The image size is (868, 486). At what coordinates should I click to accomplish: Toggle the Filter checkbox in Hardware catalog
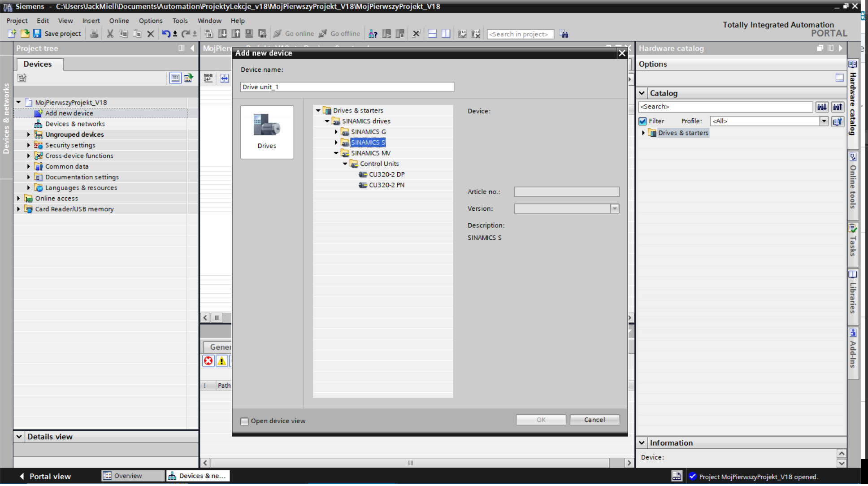642,121
